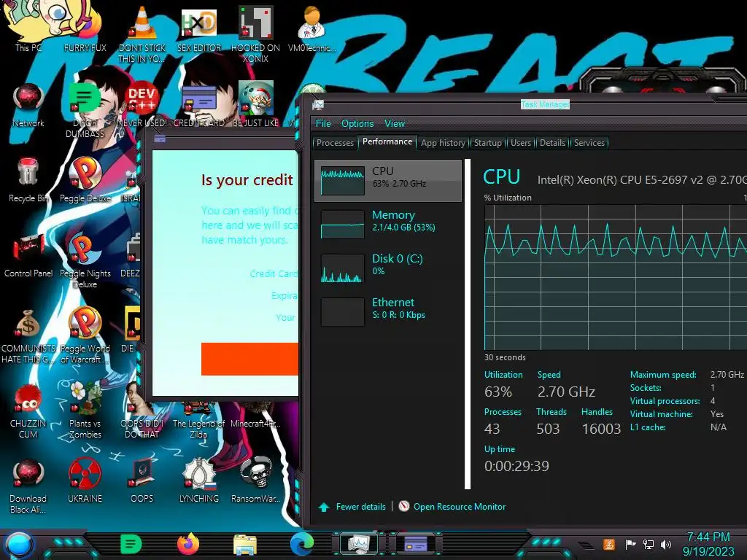
Task: Open File Explorer from the taskbar
Action: [245, 545]
